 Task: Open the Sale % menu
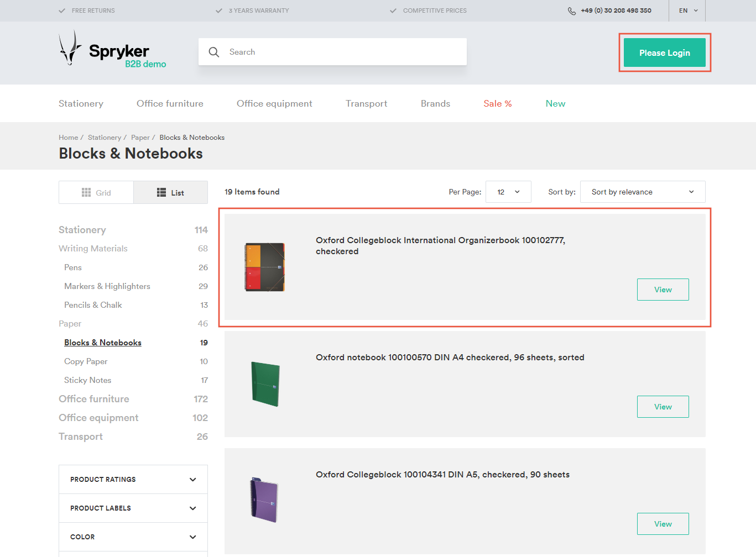click(x=498, y=103)
